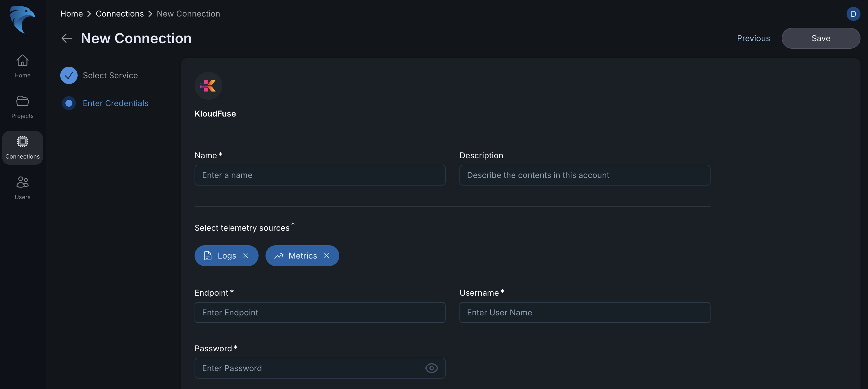The image size is (868, 389).
Task: Open the user avatar D menu
Action: tap(853, 14)
